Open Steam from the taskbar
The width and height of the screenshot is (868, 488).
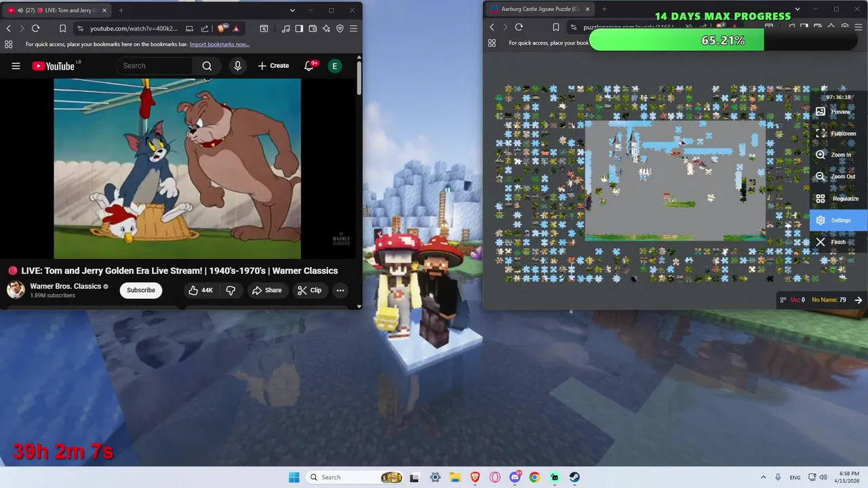click(574, 477)
